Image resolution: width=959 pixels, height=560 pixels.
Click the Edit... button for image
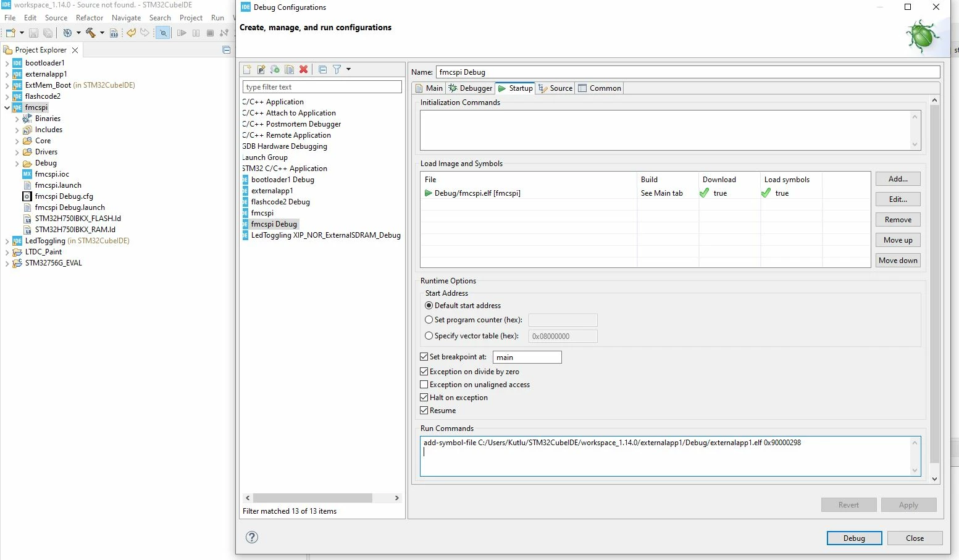point(898,199)
